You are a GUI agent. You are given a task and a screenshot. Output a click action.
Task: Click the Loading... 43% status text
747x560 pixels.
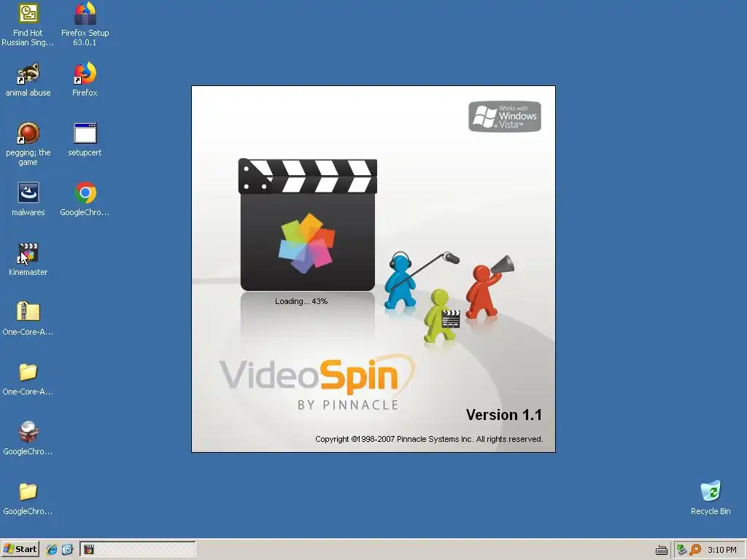[x=301, y=301]
